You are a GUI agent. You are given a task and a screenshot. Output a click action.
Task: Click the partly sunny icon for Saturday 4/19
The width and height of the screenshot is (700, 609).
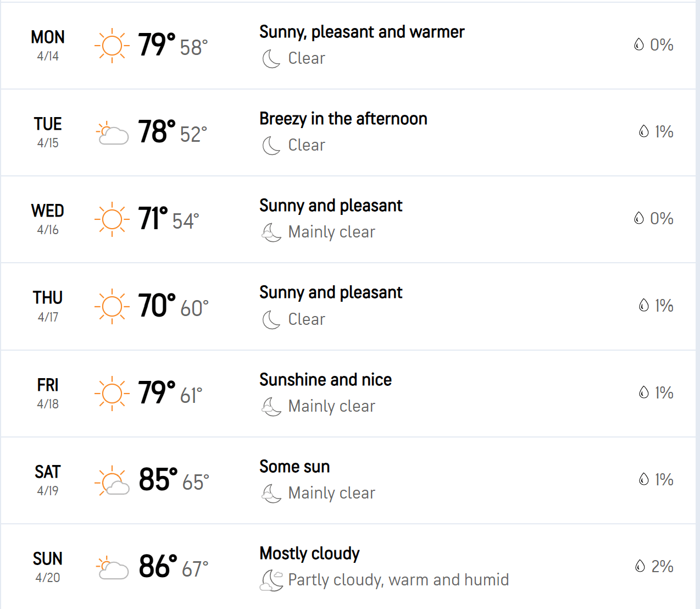112,481
